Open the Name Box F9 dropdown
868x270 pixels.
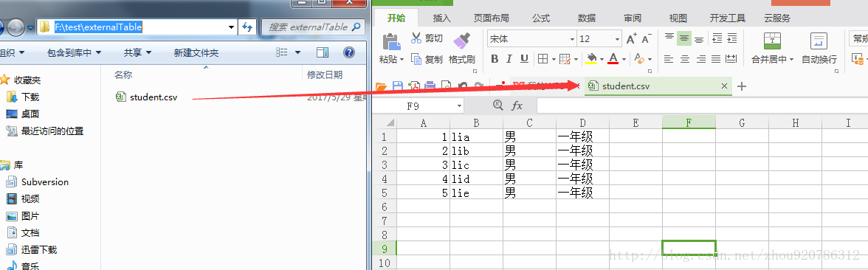click(459, 105)
